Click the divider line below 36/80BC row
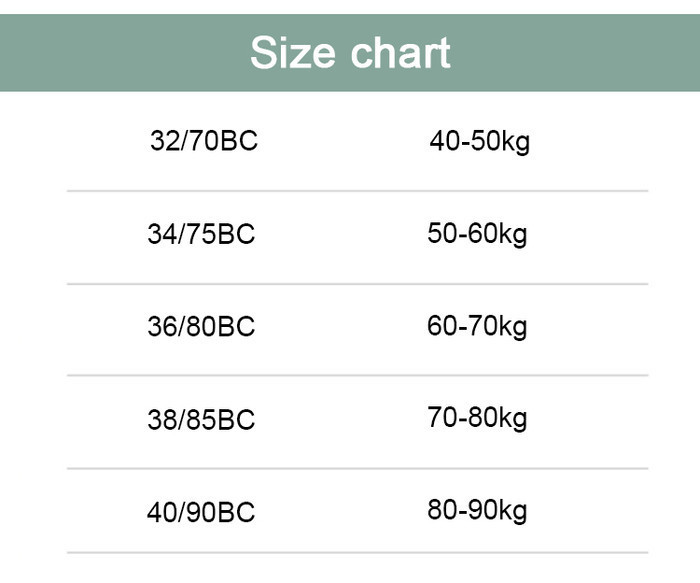Viewport: 700px width, 583px height. tap(357, 376)
